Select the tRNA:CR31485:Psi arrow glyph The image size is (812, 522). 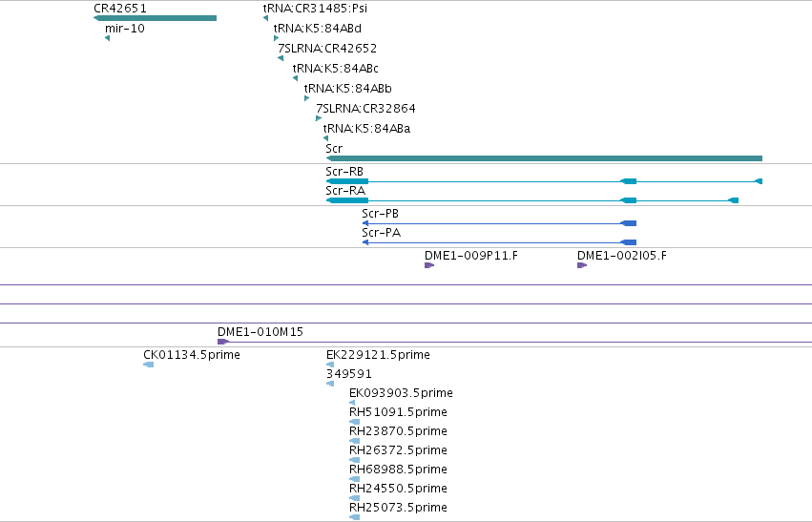265,18
